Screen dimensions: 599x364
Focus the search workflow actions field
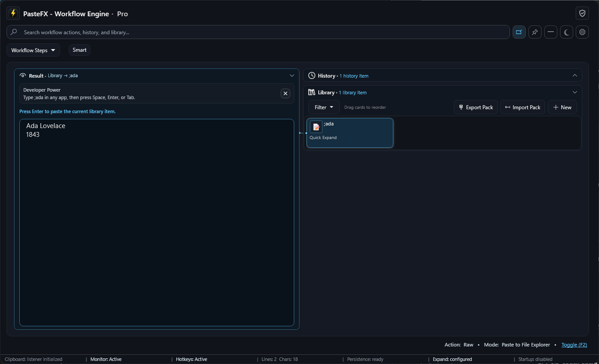click(x=258, y=32)
